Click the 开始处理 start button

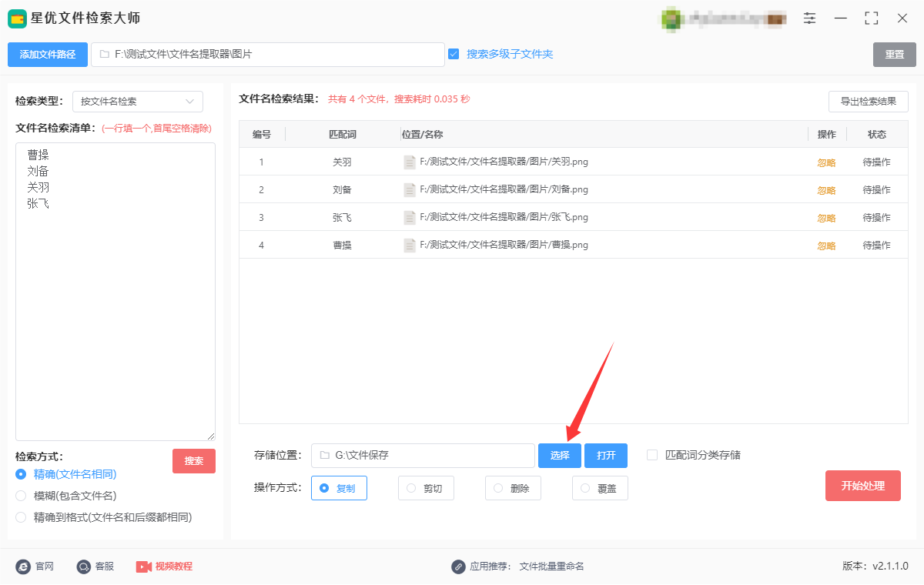coord(863,486)
